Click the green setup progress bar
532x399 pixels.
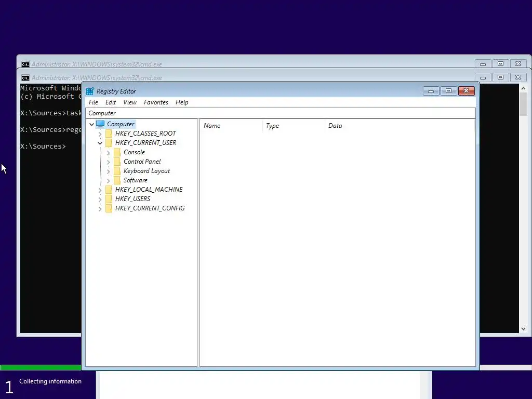[41, 367]
